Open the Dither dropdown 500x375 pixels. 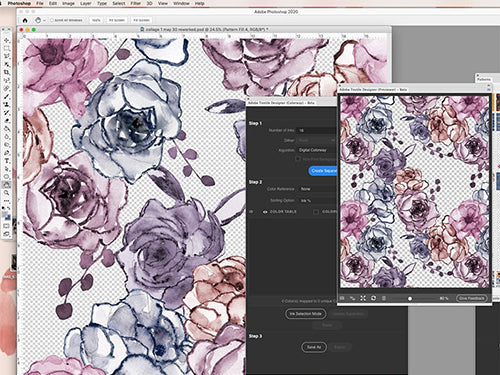317,140
